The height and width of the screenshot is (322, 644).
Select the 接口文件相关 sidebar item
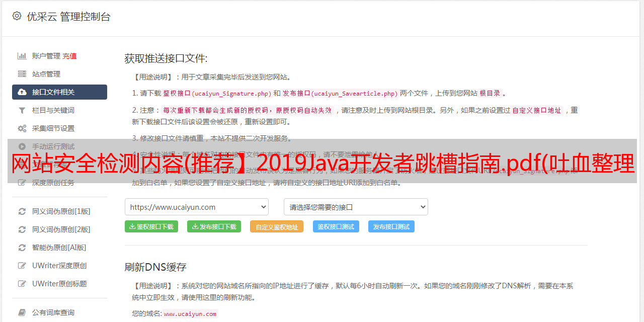(x=59, y=92)
